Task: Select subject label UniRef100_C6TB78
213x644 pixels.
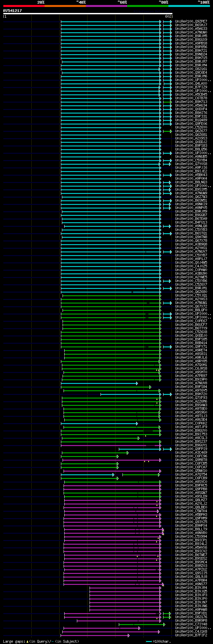Action: [191, 98]
